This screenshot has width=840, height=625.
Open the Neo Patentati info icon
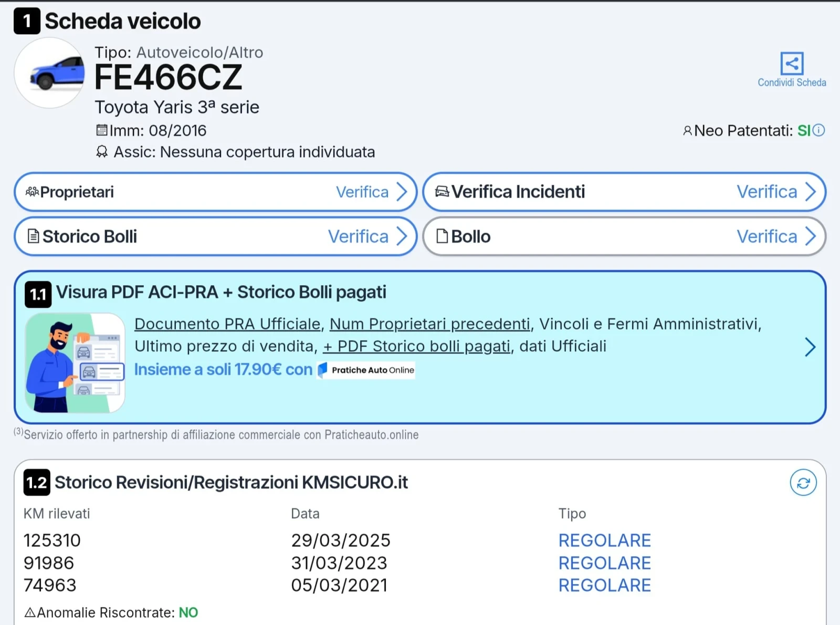pyautogui.click(x=818, y=130)
